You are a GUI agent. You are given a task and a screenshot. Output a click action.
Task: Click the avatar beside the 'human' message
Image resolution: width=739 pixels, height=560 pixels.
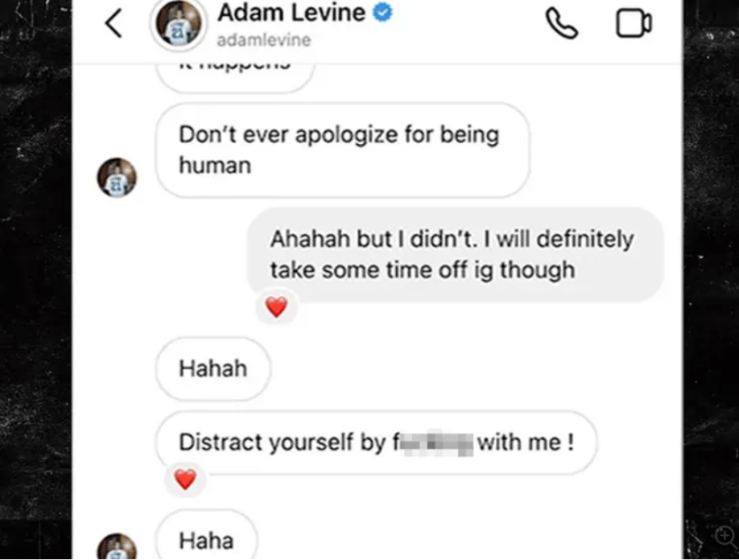click(x=117, y=177)
